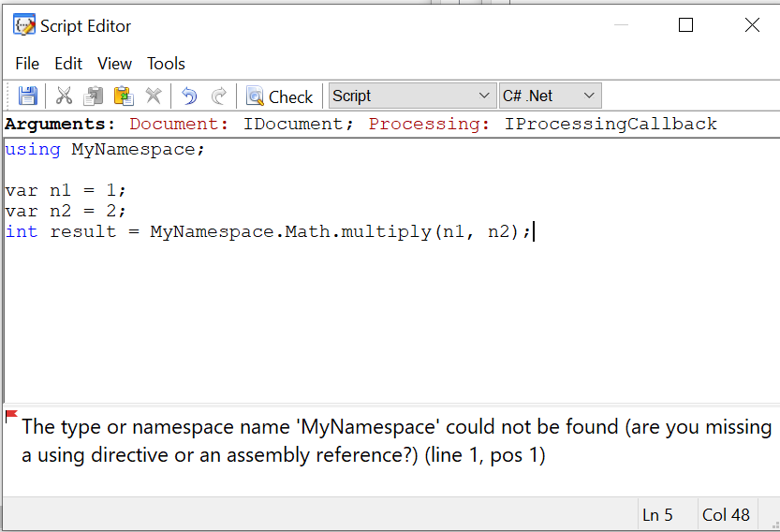Close the Script Editor window
This screenshot has width=780, height=532.
(752, 25)
